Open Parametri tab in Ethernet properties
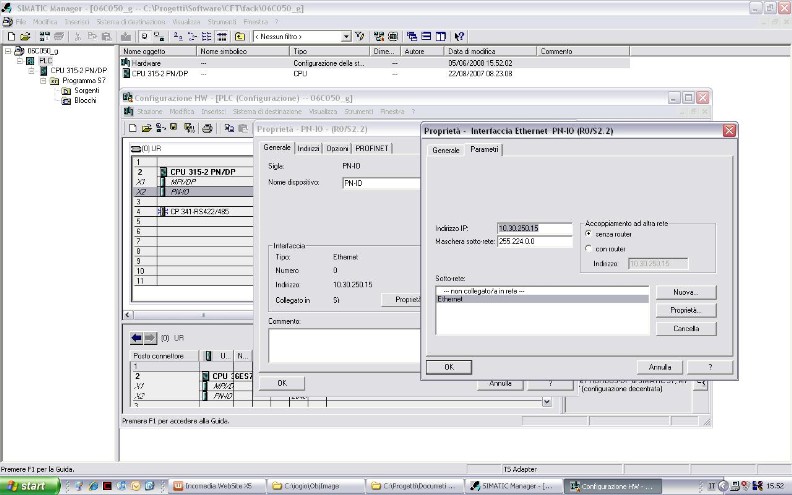Image resolution: width=792 pixels, height=495 pixels. click(484, 150)
